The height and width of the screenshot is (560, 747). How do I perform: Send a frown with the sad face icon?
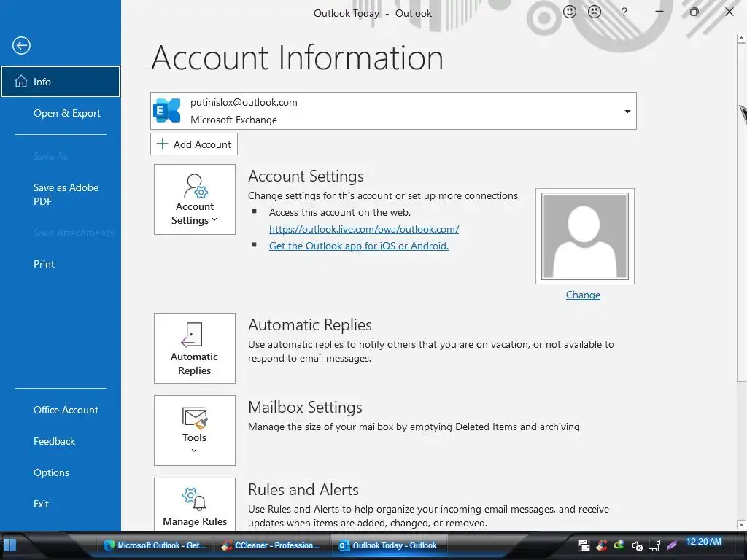tap(595, 12)
